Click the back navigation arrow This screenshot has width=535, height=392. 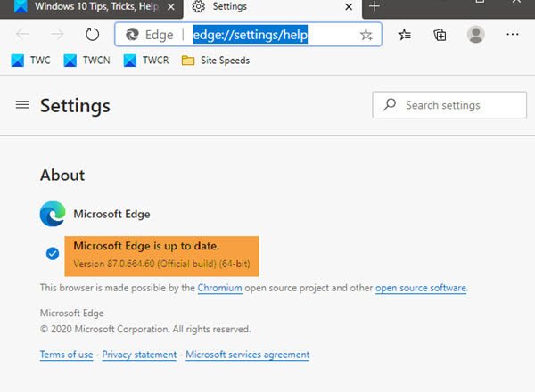tap(23, 35)
